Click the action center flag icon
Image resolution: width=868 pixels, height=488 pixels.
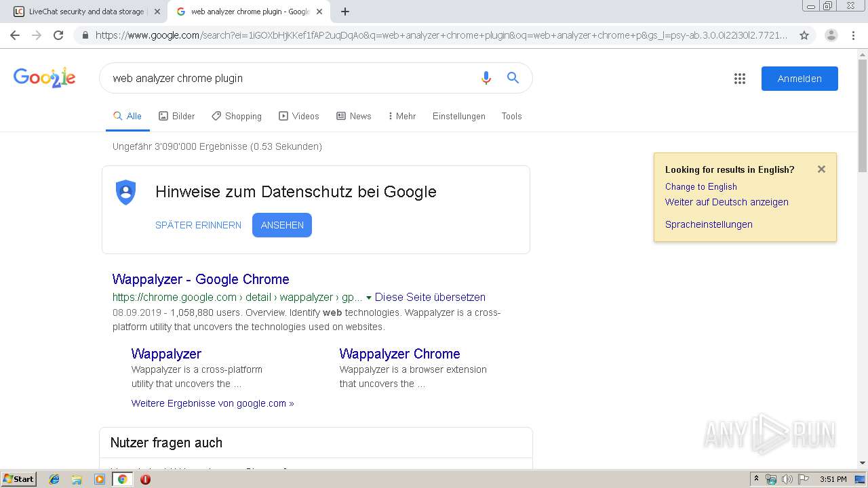804,479
